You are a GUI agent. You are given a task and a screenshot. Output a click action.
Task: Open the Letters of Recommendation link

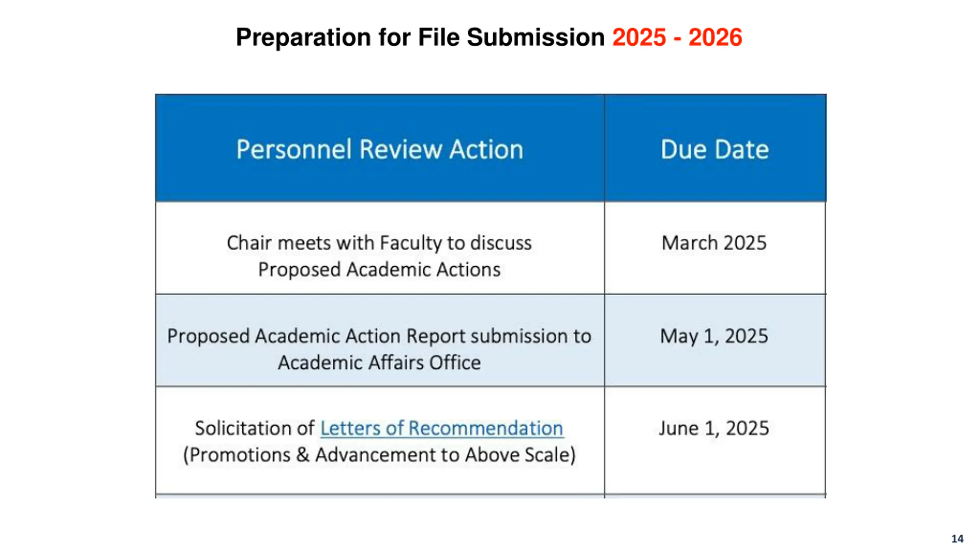(x=441, y=428)
